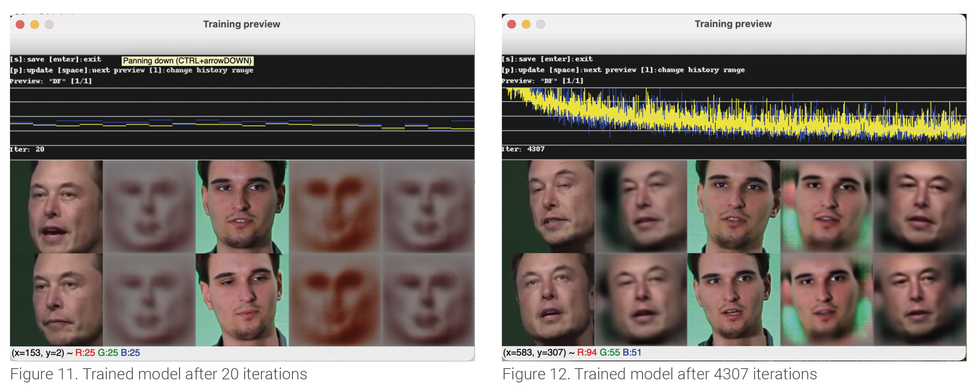Select top-row open-mouth source face in left window
The height and width of the screenshot is (392, 980).
56,207
